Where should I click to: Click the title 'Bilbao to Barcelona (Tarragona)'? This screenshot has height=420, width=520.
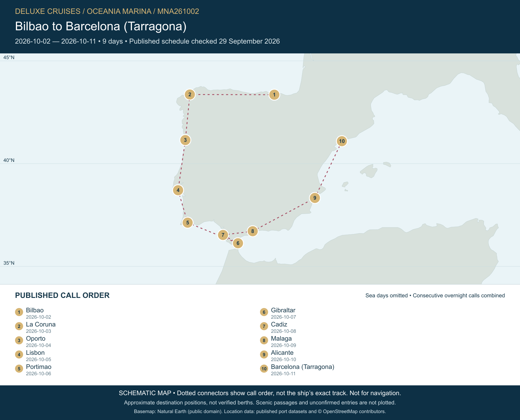[101, 26]
